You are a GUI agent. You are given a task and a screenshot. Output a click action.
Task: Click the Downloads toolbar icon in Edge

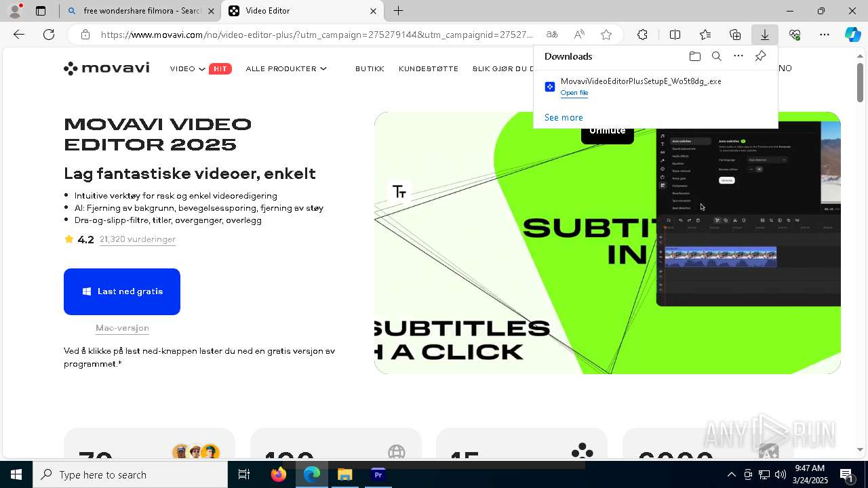tap(765, 35)
